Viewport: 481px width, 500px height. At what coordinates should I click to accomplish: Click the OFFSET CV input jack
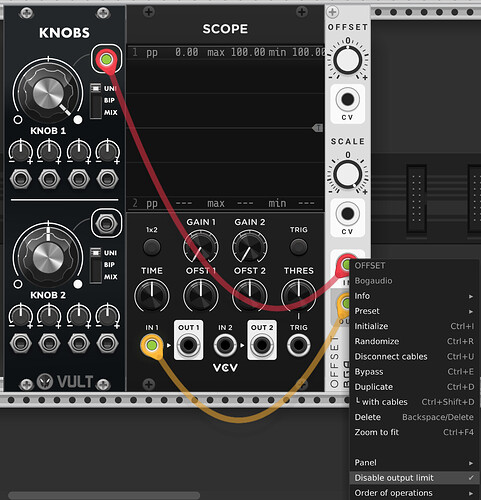347,99
